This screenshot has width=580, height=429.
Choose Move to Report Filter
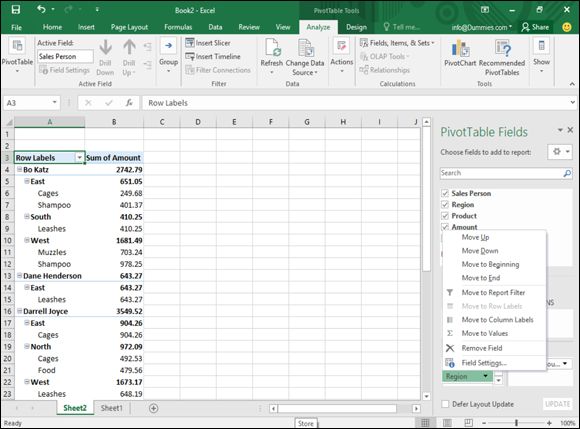point(493,292)
